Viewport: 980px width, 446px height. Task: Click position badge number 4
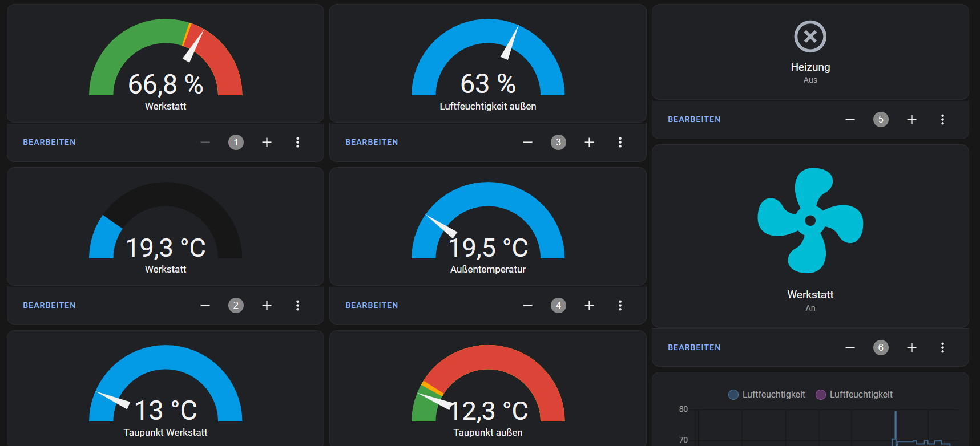(558, 305)
